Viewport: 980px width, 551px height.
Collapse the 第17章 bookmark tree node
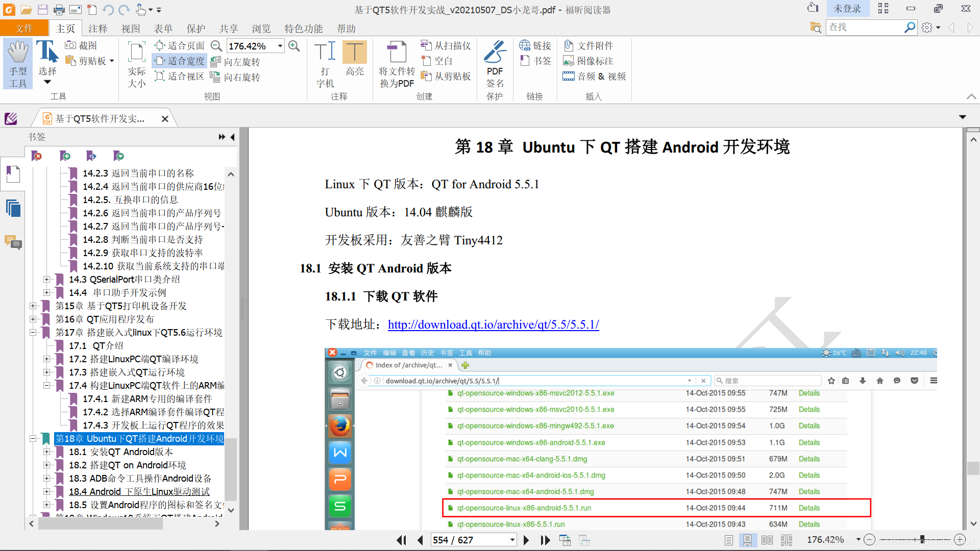point(33,333)
